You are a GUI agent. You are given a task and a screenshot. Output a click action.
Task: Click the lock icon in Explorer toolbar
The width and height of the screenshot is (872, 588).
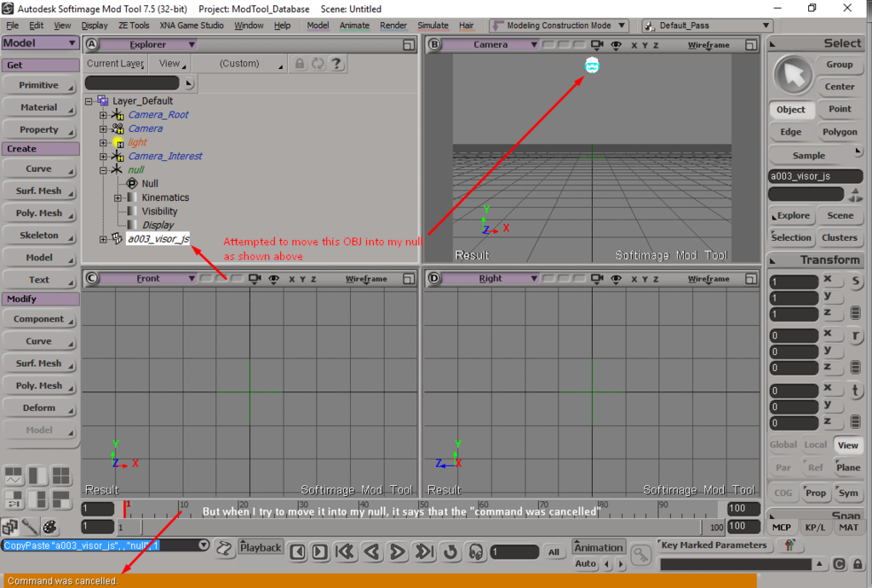300,63
